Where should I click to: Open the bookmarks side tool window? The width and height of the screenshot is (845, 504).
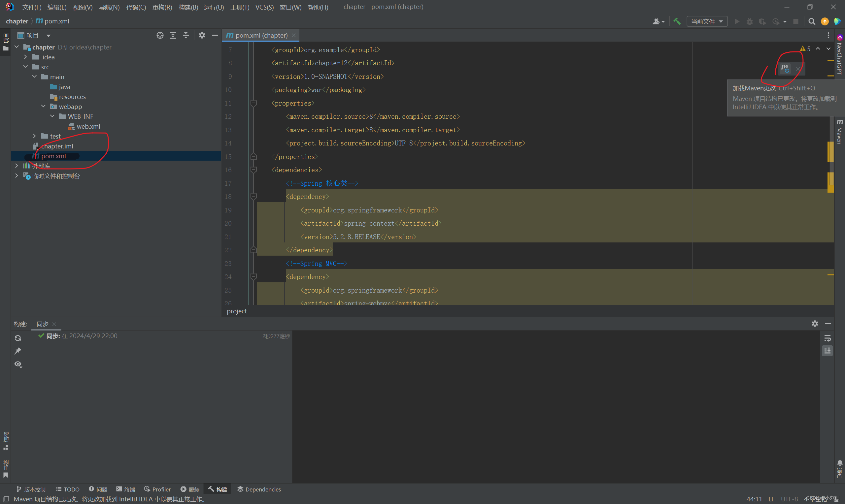[6, 469]
